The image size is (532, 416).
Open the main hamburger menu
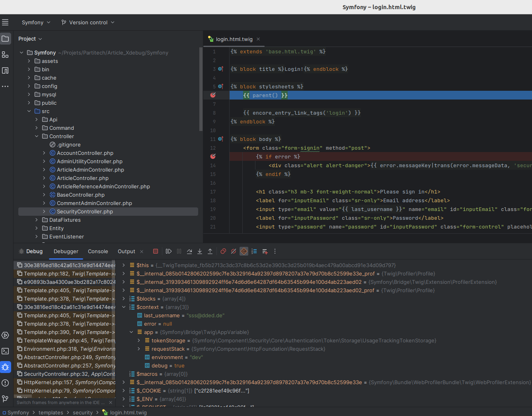point(5,22)
